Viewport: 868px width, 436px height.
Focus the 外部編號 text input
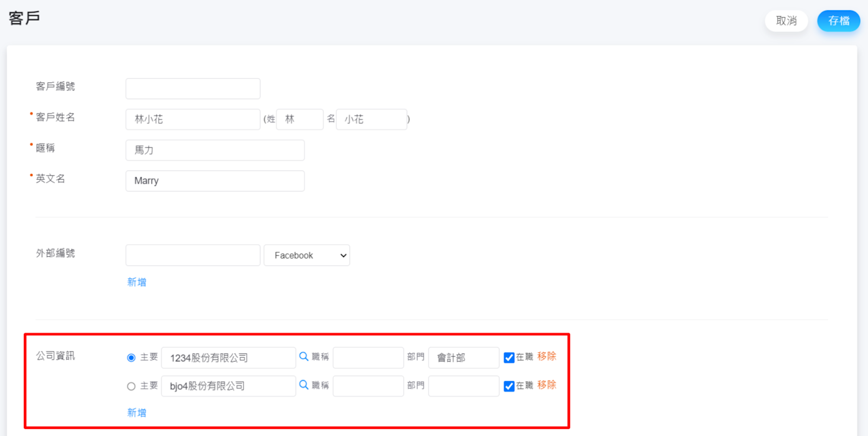(x=193, y=255)
